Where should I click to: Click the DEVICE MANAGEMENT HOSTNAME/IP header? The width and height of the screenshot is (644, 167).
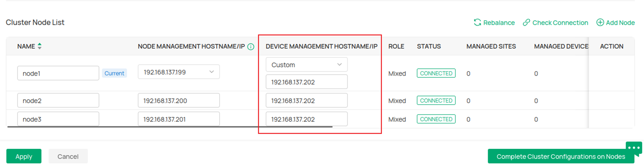coord(322,46)
